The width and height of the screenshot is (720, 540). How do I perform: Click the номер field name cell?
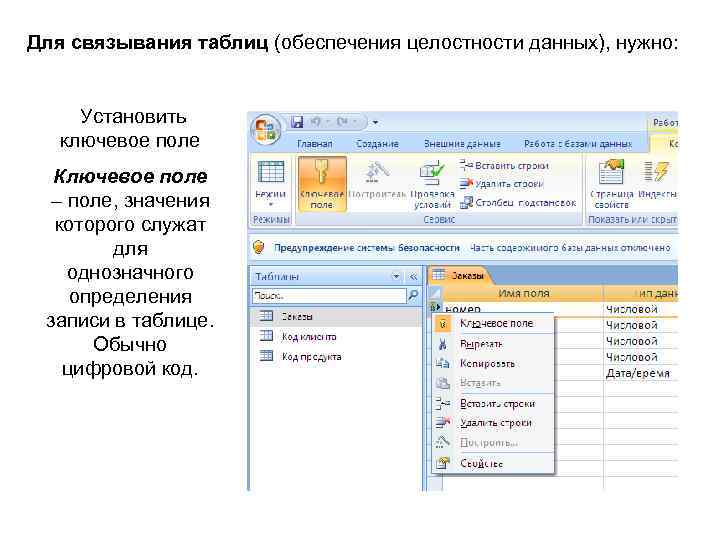pyautogui.click(x=523, y=309)
